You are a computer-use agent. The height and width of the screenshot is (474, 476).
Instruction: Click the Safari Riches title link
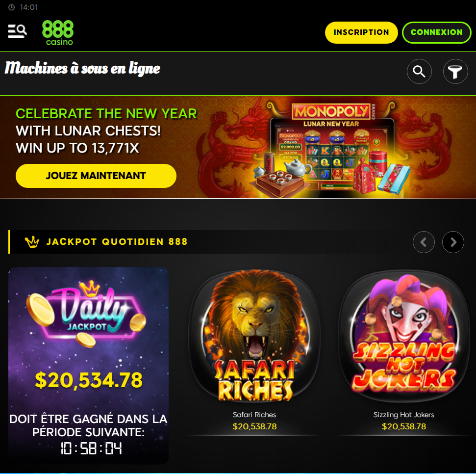(254, 415)
